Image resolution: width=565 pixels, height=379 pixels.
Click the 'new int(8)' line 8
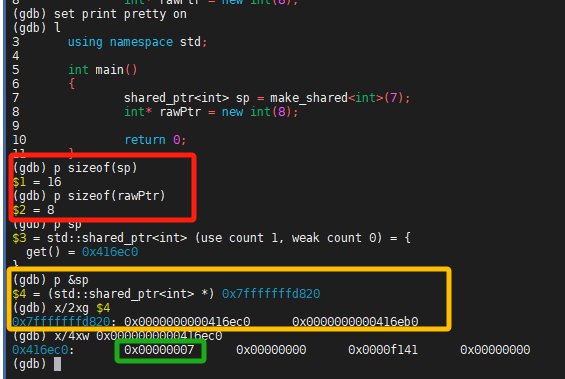tap(211, 112)
